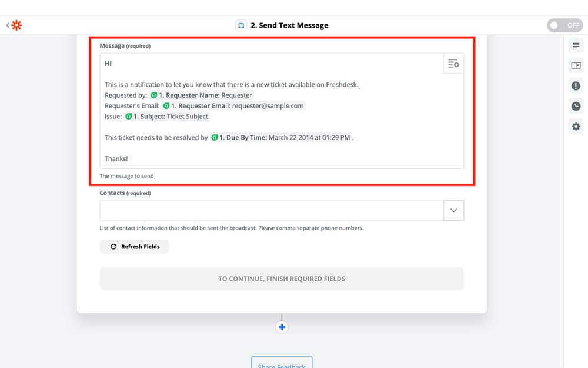Image resolution: width=588 pixels, height=368 pixels.
Task: Add a step with the plus icon
Action: pos(282,327)
